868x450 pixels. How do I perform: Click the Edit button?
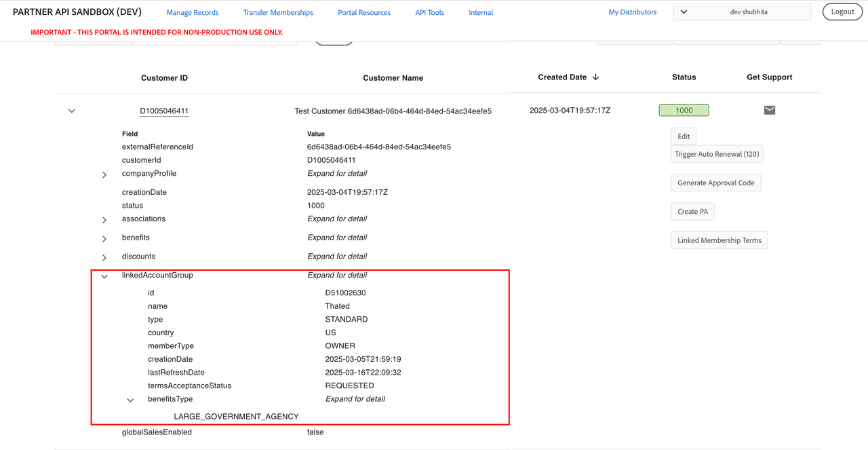[684, 136]
